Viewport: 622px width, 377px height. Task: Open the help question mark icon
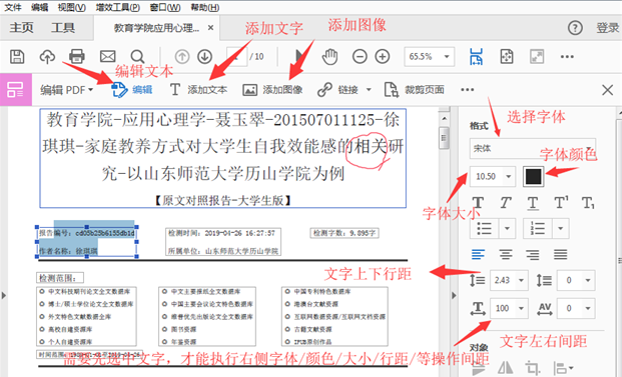click(575, 28)
